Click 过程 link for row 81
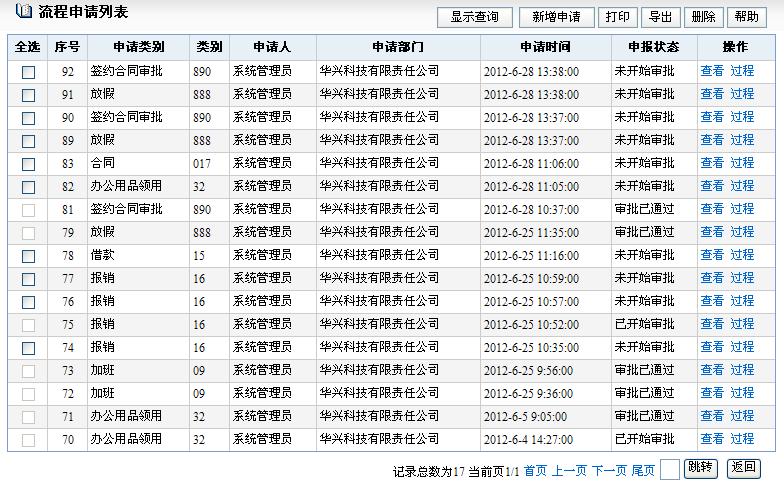This screenshot has width=784, height=484. [x=742, y=209]
